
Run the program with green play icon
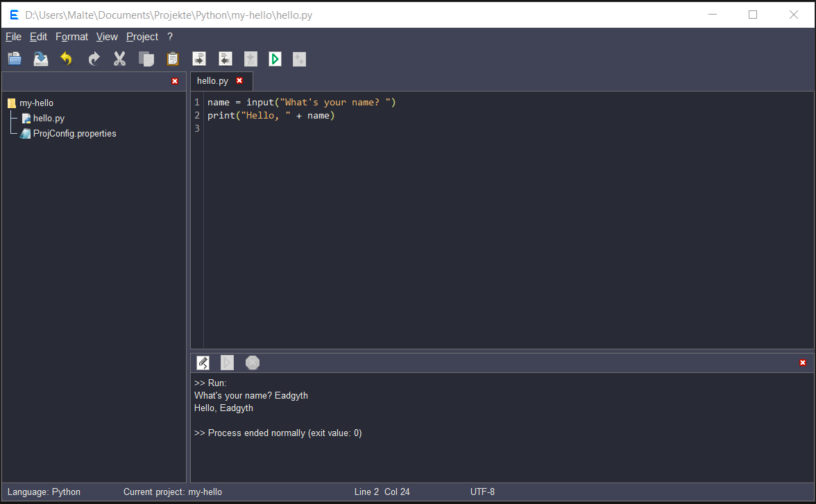coord(275,59)
